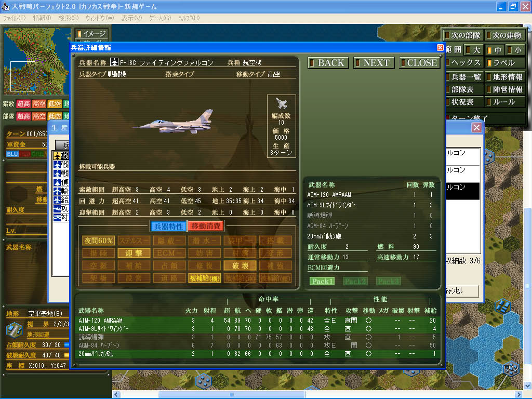This screenshot has width=532, height=399.
Task: Open the 情報(I) menu
Action: click(42, 18)
